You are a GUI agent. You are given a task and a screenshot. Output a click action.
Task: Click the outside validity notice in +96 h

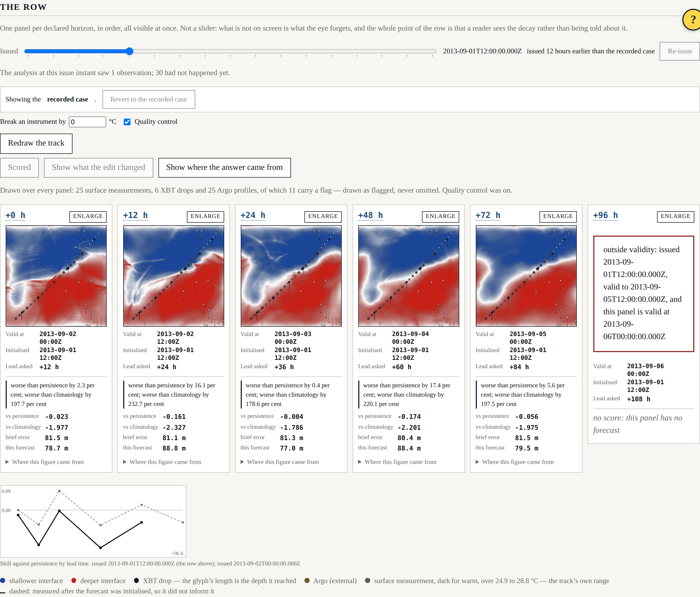tap(644, 294)
